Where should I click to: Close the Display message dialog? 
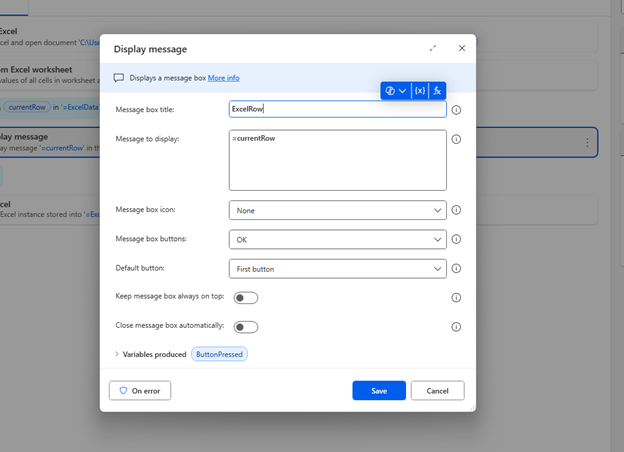click(x=462, y=48)
